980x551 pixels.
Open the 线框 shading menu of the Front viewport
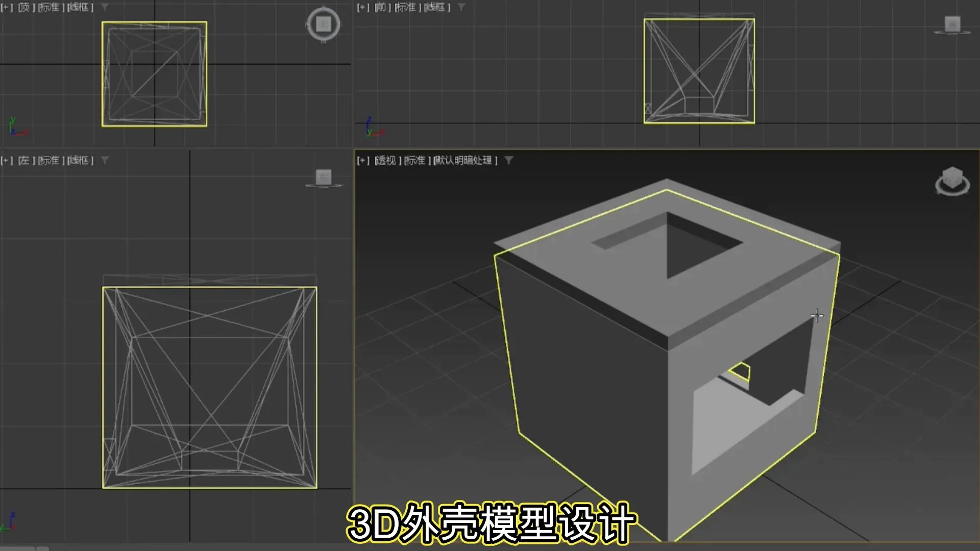(x=437, y=7)
